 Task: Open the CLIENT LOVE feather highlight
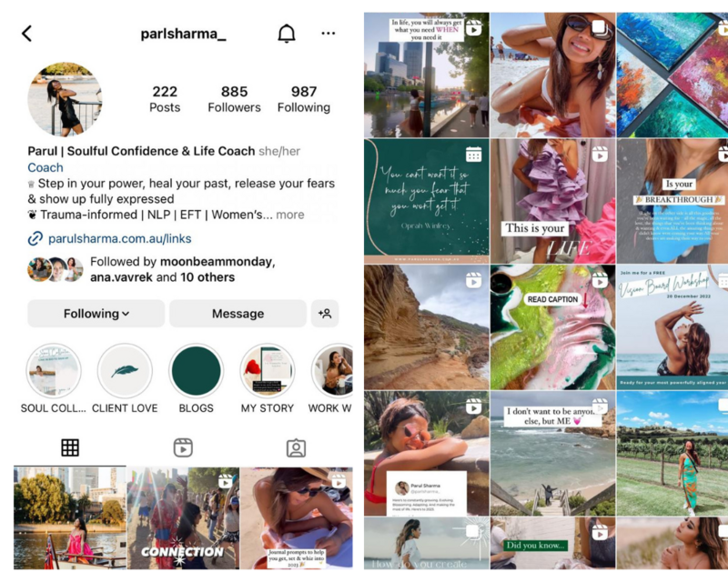[x=125, y=371]
